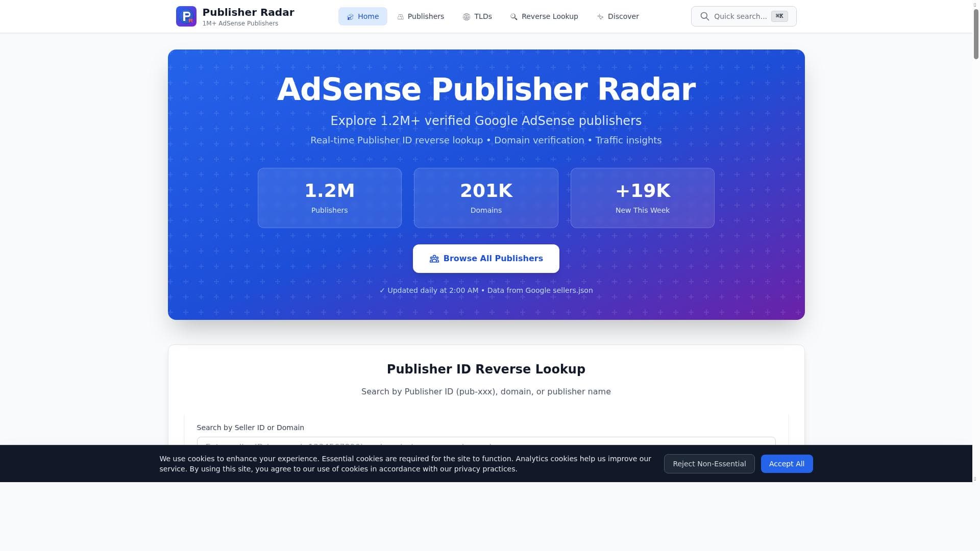Click 'Search by Publisher ID (pub-xxx)' subtitle
Image resolution: width=980 pixels, height=551 pixels.
coord(486,392)
